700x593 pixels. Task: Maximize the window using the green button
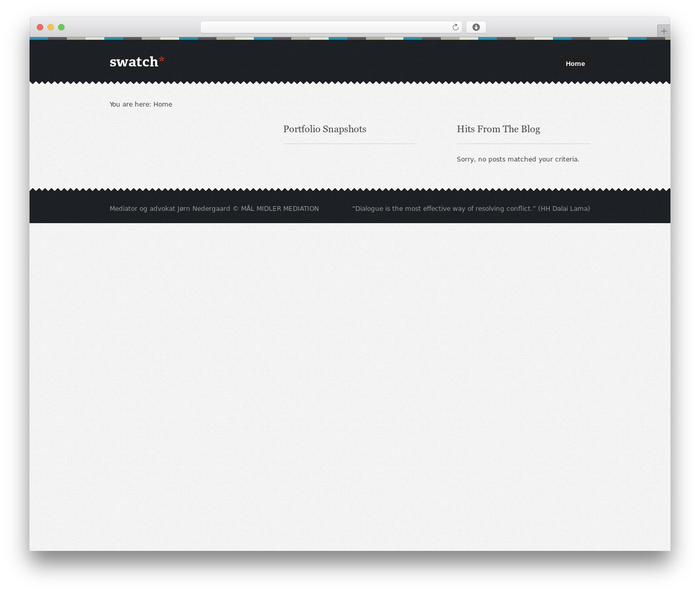61,27
